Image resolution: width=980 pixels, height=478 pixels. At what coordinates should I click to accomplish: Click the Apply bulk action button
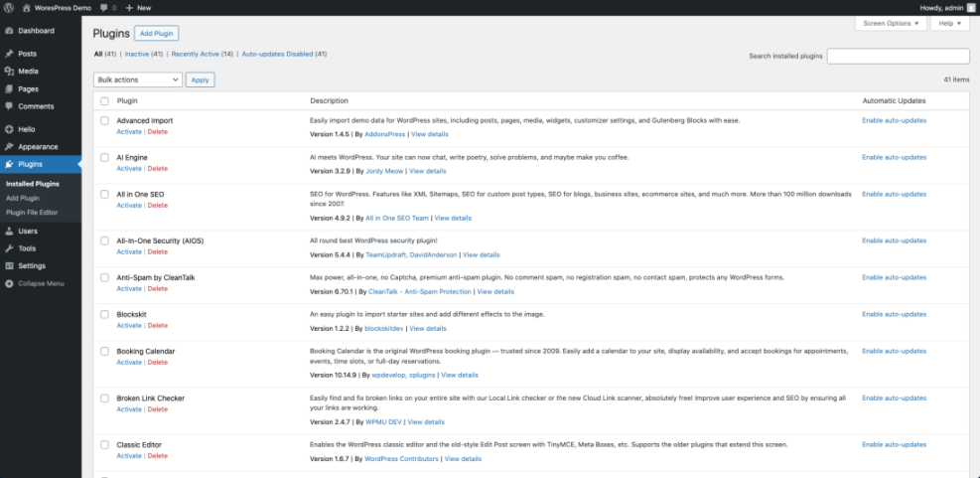pos(200,80)
